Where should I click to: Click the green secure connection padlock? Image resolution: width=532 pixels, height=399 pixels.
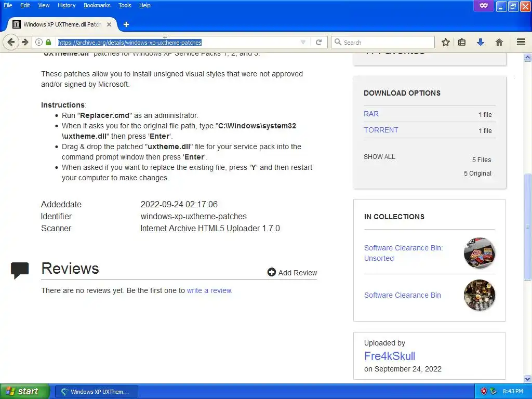tap(48, 42)
